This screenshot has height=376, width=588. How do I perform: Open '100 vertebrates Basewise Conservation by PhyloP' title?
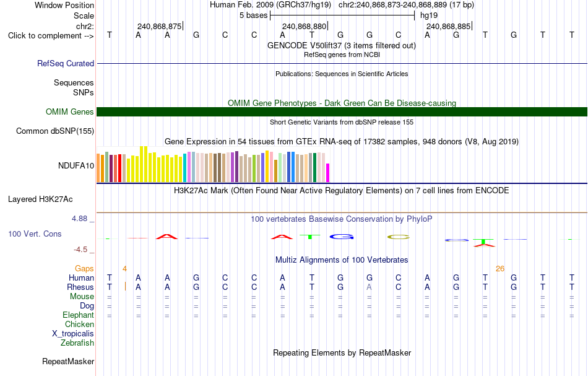[342, 219]
